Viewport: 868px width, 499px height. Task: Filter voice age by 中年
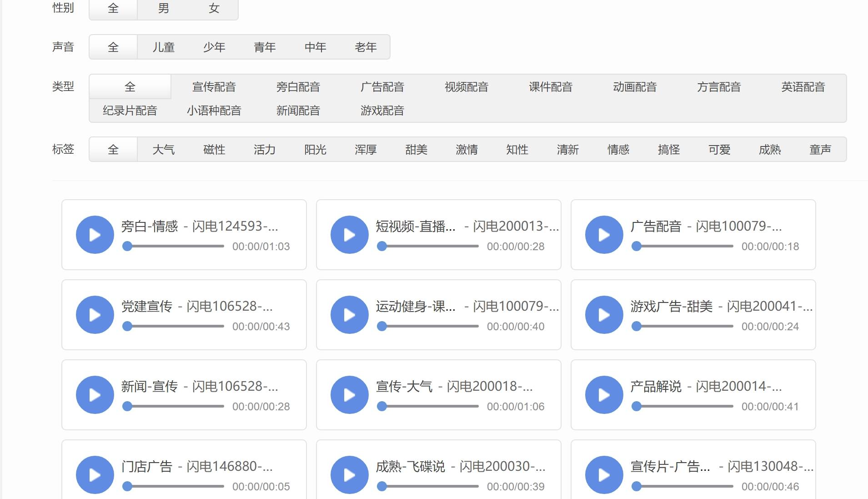[315, 47]
